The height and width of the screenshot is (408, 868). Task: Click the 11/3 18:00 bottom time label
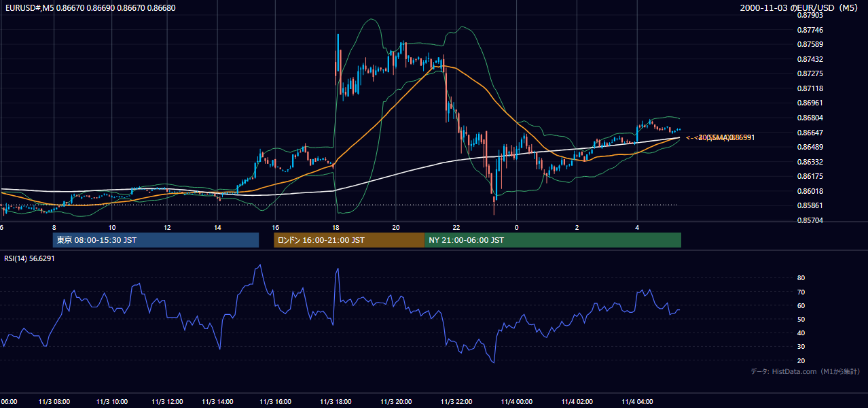click(x=336, y=401)
